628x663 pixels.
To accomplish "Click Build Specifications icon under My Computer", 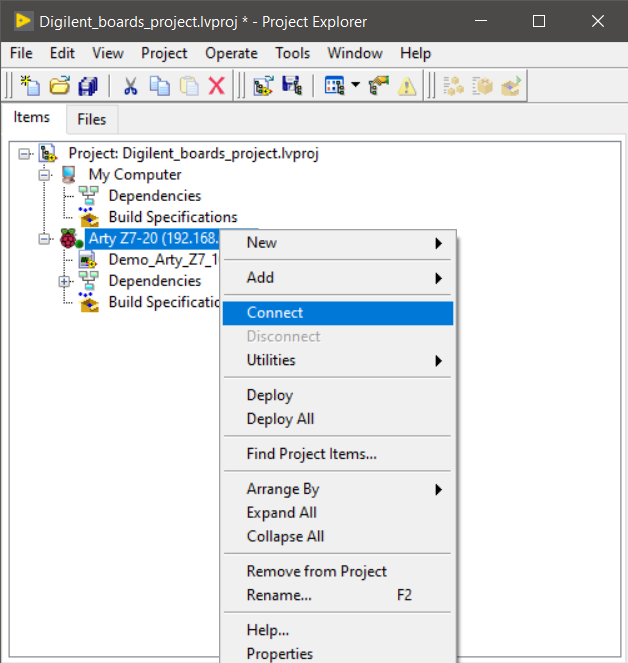I will click(x=89, y=217).
